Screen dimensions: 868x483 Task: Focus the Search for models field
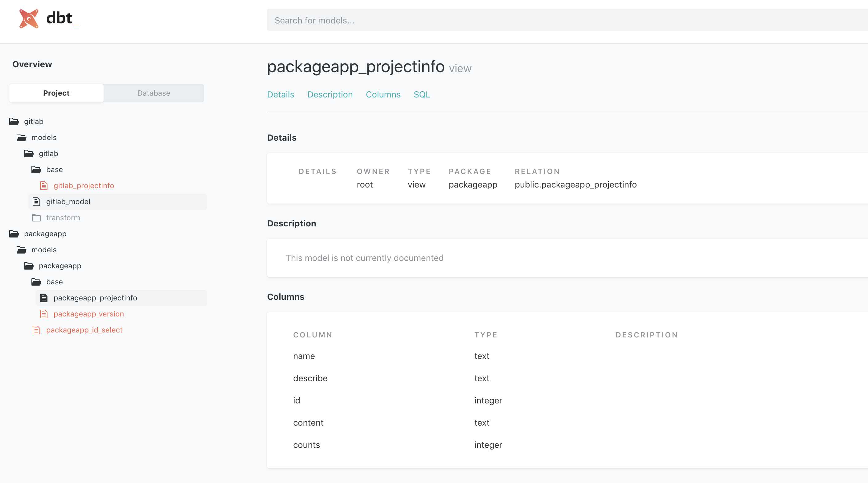pos(567,20)
